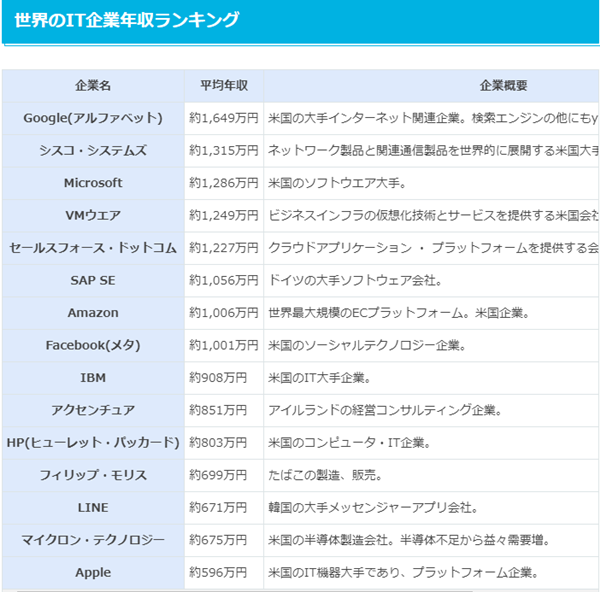Select the Apple company name cell
This screenshot has height=592, width=600.
(x=93, y=573)
